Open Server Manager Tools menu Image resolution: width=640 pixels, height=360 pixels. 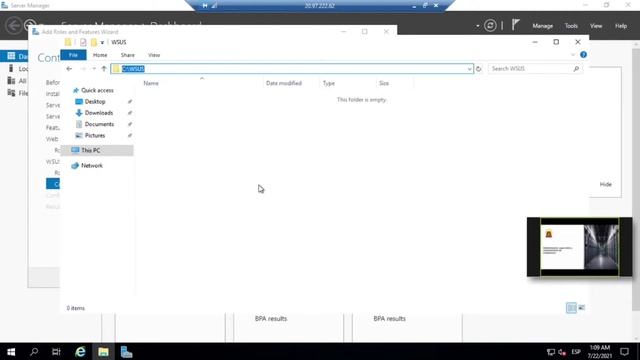point(571,26)
